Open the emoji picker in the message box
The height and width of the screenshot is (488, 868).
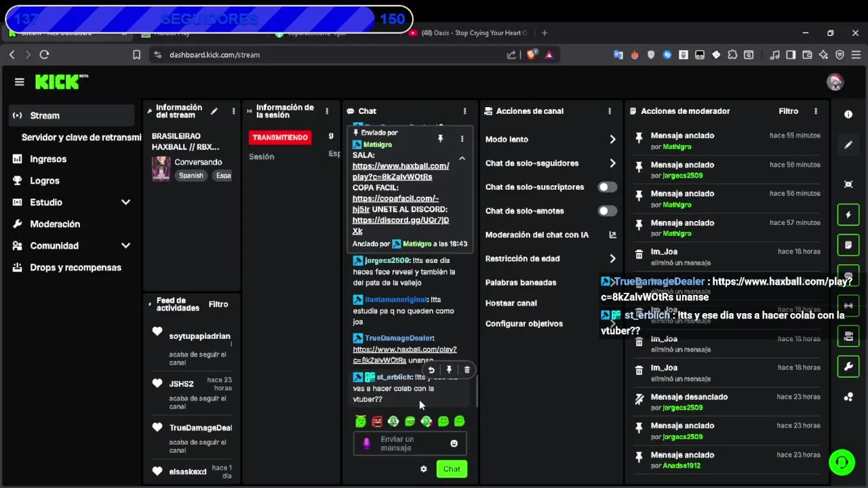(x=454, y=444)
